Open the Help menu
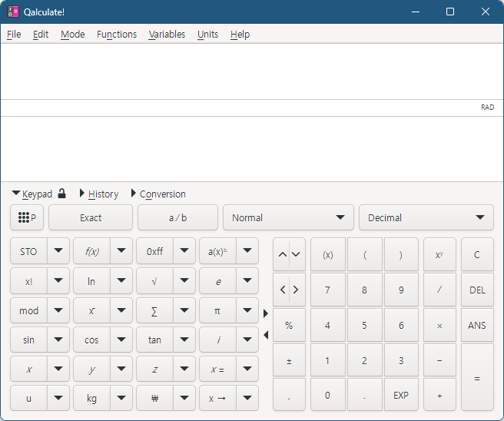Screen dimensions: 504x421 (x=240, y=34)
